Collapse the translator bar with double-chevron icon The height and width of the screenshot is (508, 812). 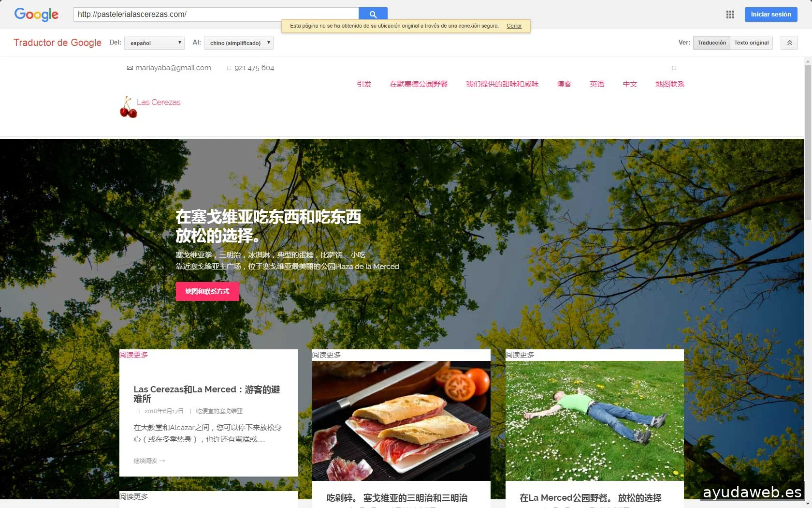(x=789, y=43)
